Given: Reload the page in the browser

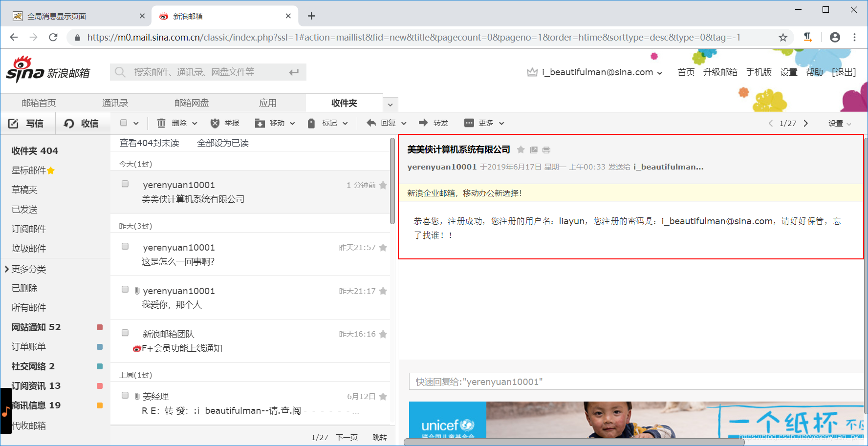Looking at the screenshot, I should point(53,37).
